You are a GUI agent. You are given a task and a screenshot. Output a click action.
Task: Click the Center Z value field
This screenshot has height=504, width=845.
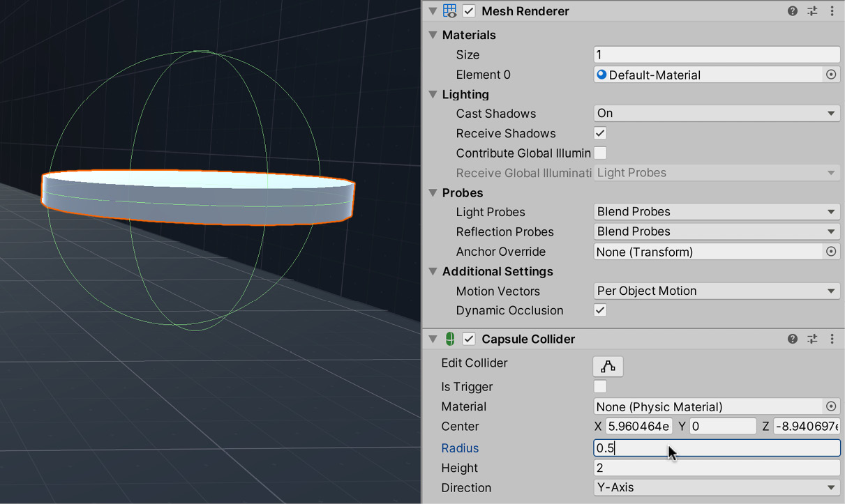tap(807, 426)
